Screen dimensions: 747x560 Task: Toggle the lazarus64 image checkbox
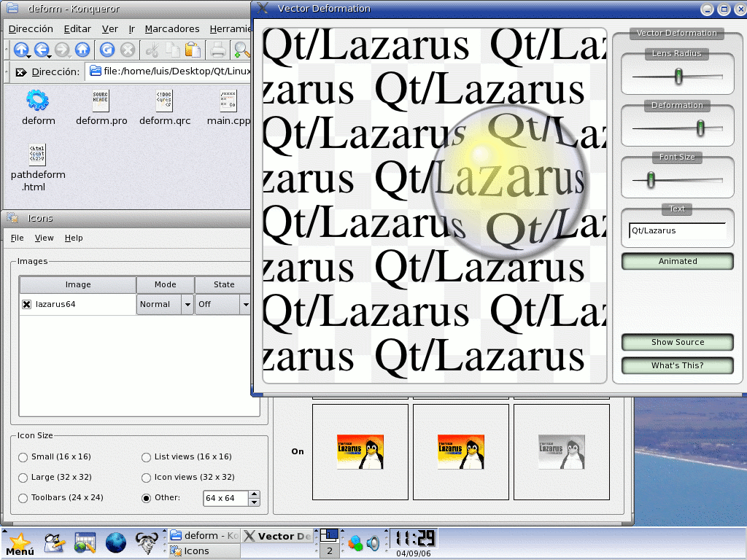[x=27, y=305]
